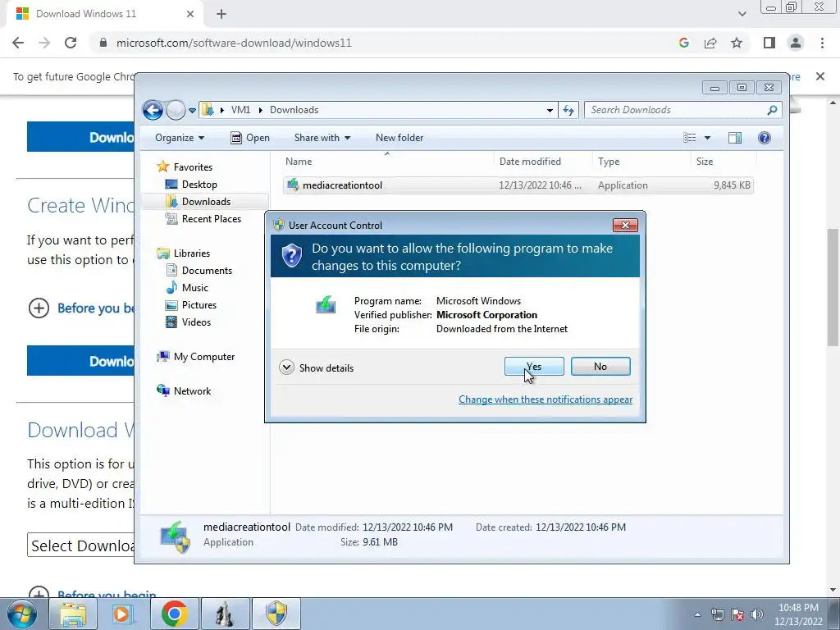Screen dimensions: 840x630
Task: Click volume icon in system tray
Action: coord(757,614)
